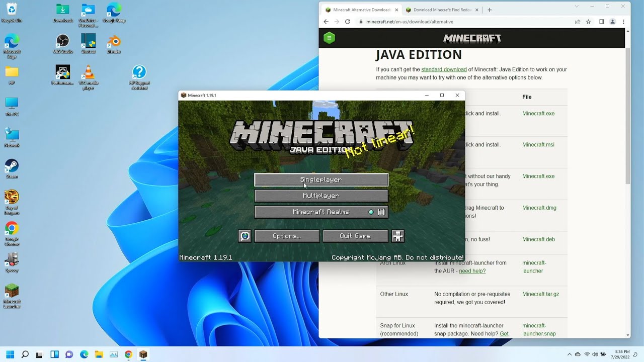Click the Chrome address bar URL
Image resolution: width=644 pixels, height=362 pixels.
click(410, 22)
